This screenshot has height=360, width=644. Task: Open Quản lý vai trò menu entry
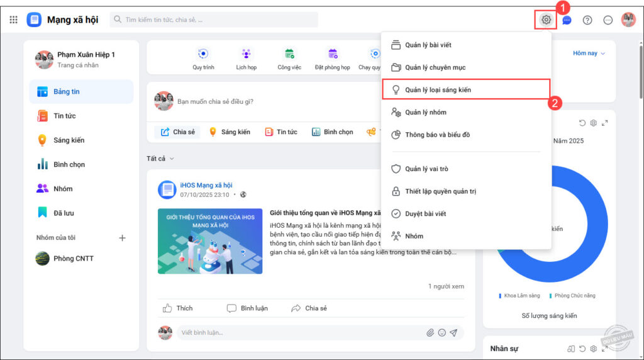click(x=466, y=169)
